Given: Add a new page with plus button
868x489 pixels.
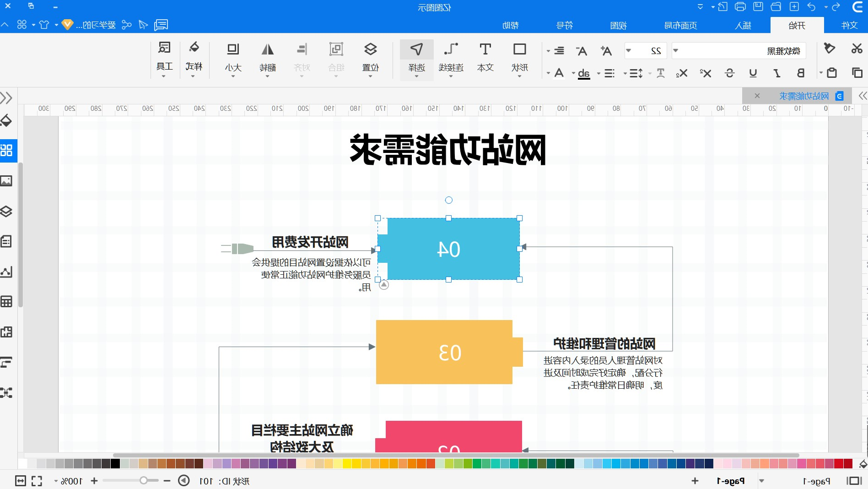Looking at the screenshot, I should click(695, 481).
